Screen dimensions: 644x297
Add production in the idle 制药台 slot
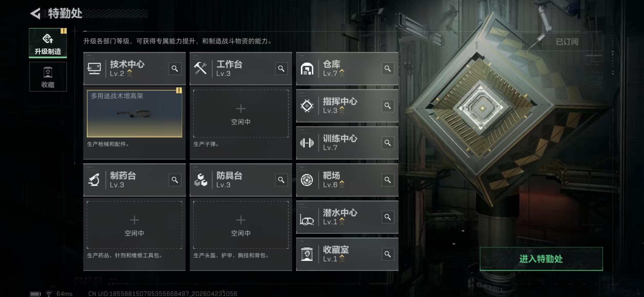(134, 225)
